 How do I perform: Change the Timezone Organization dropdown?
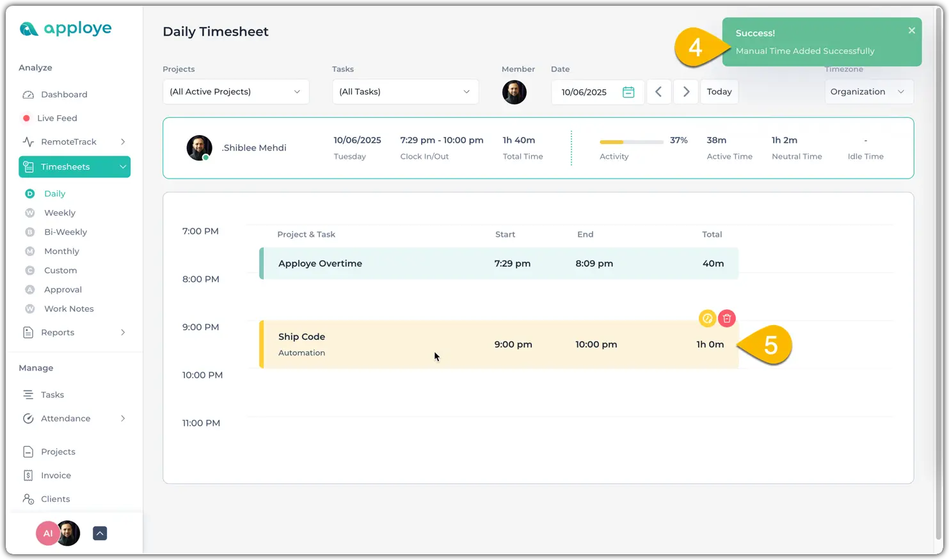868,92
